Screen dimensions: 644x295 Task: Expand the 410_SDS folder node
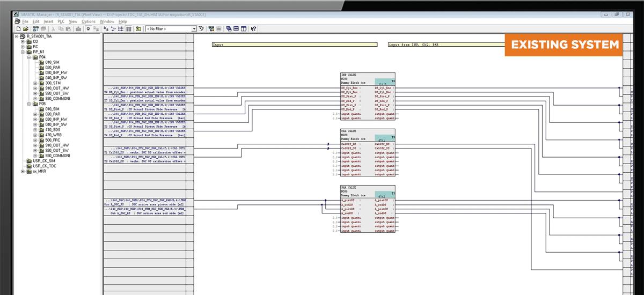pos(35,130)
